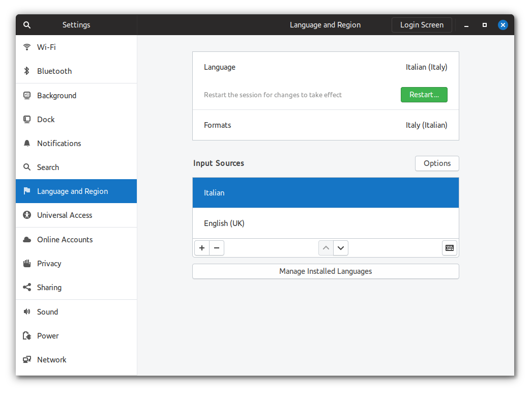Click the search magnifier icon in header
Image resolution: width=532 pixels, height=395 pixels.
point(27,25)
